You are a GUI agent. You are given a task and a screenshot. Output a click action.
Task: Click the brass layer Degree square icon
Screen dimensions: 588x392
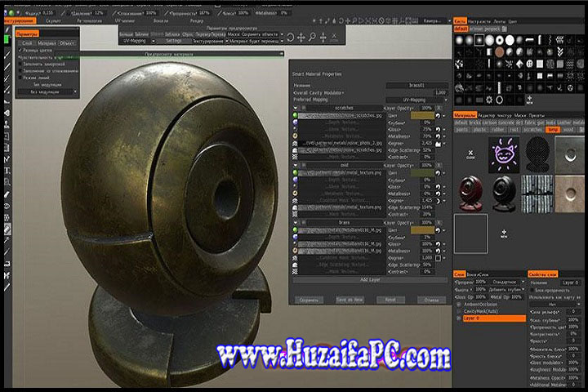click(438, 258)
